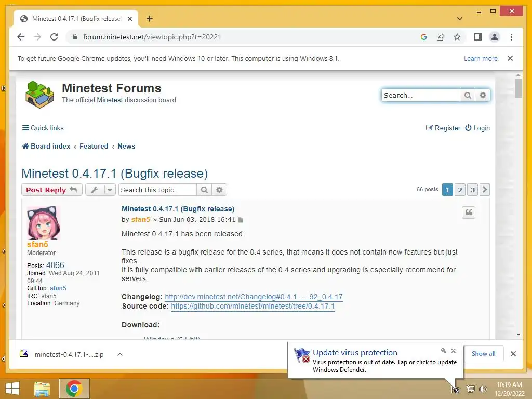Submit forum search with magnifier icon
This screenshot has width=532, height=399.
468,96
